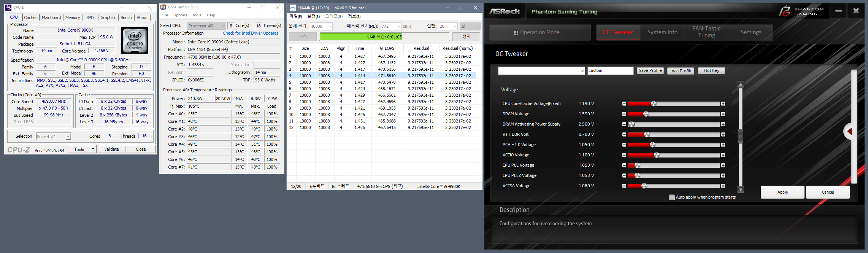Click the Phantom Gaming logo
The height and width of the screenshot is (253, 868).
pyautogui.click(x=801, y=11)
